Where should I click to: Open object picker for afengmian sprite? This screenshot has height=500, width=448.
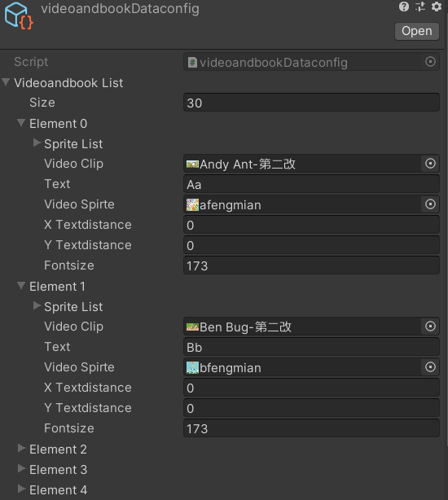tap(430, 204)
